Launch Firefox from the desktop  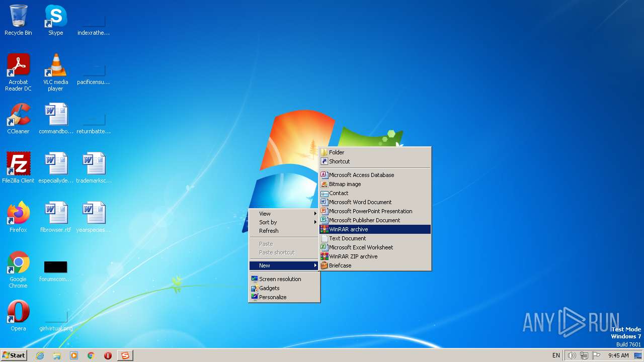(x=18, y=217)
